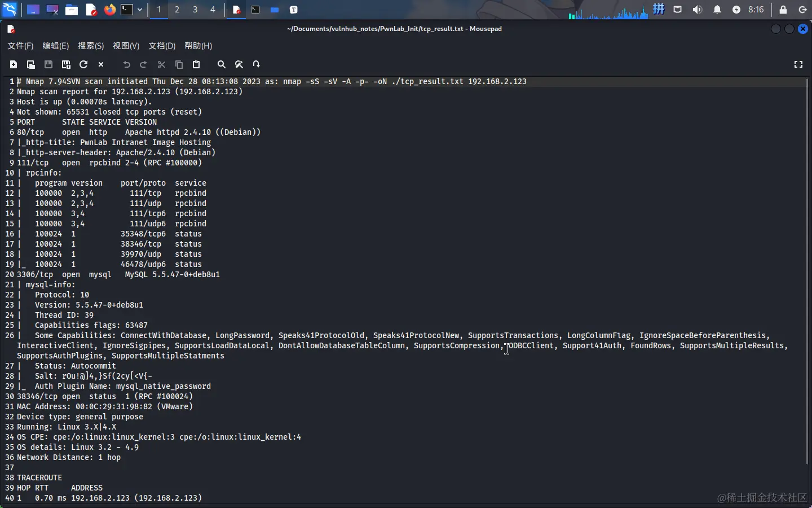The width and height of the screenshot is (812, 508).
Task: Switch to workspace 2
Action: coord(177,10)
